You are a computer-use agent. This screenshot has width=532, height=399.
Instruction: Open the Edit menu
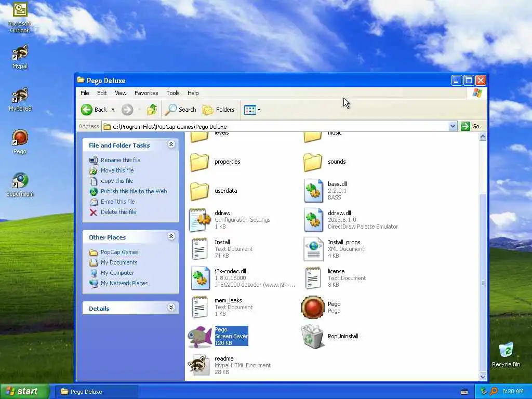tap(102, 93)
